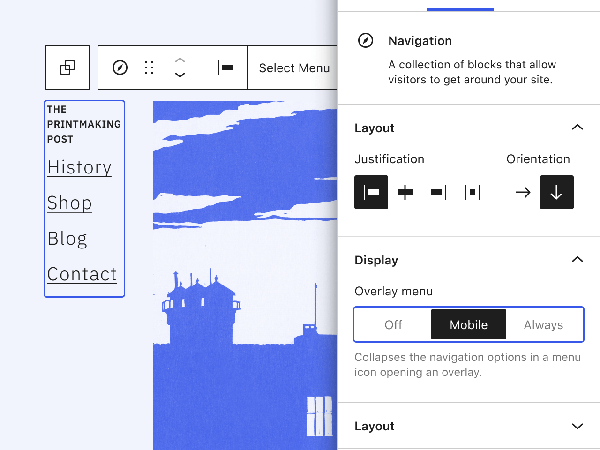Viewport: 600px width, 450px height.
Task: Choose justify items right
Action: point(438,192)
